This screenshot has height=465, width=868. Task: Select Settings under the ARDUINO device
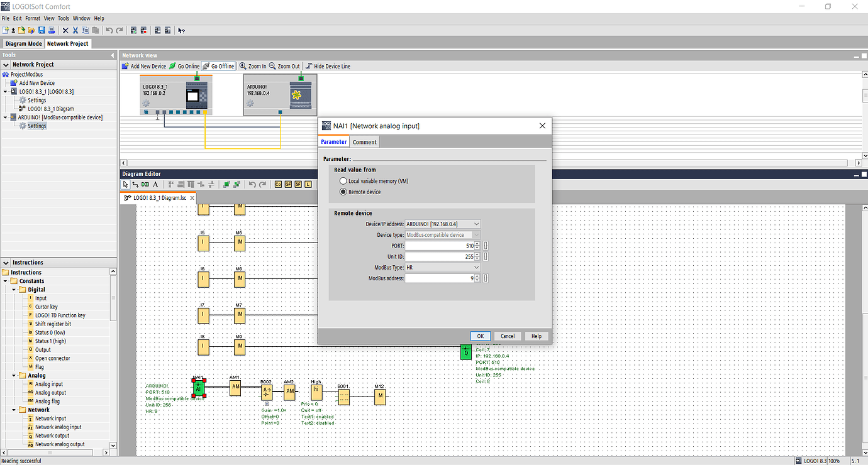(x=36, y=125)
